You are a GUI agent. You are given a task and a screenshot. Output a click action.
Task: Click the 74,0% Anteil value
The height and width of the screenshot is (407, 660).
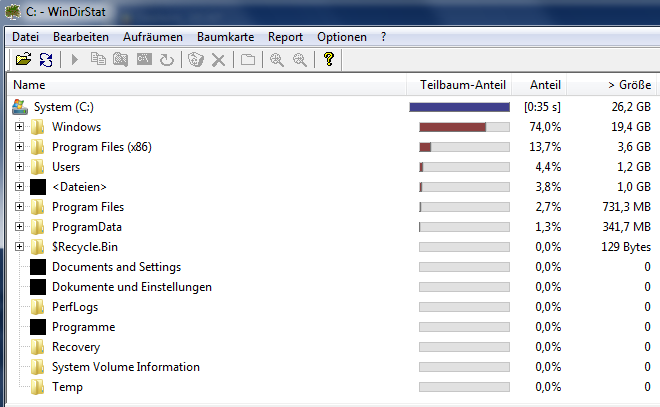(x=545, y=127)
